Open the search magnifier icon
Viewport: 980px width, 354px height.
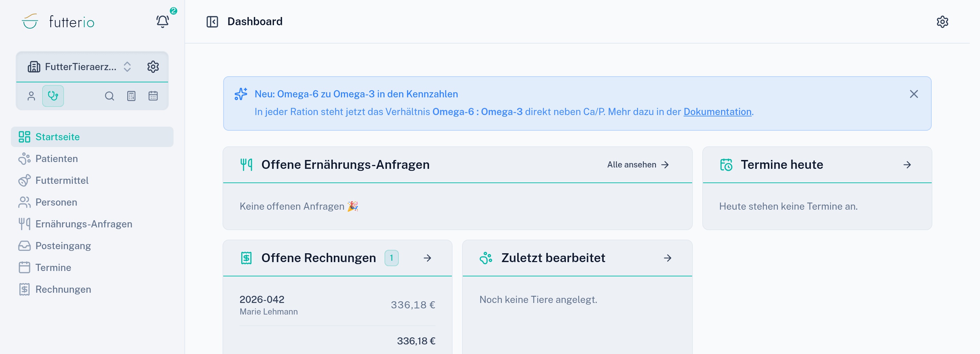pyautogui.click(x=110, y=96)
